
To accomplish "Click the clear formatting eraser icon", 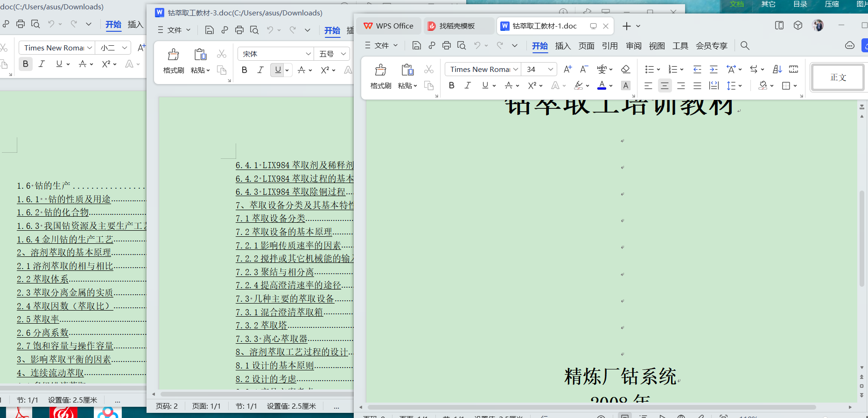I will coord(625,69).
